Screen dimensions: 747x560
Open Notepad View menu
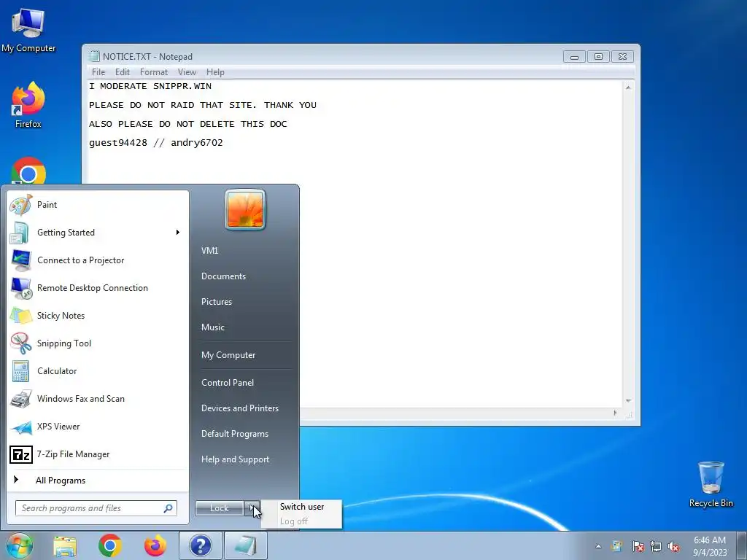[x=187, y=72]
